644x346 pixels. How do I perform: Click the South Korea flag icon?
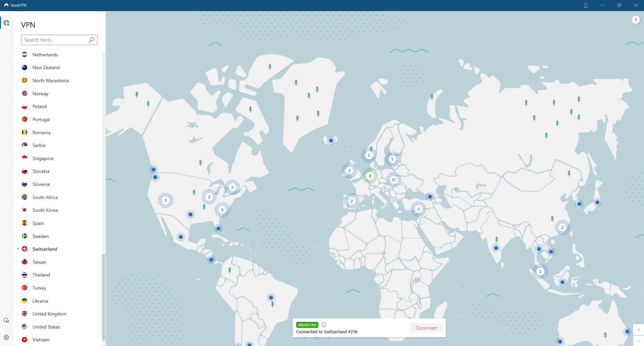(x=24, y=210)
